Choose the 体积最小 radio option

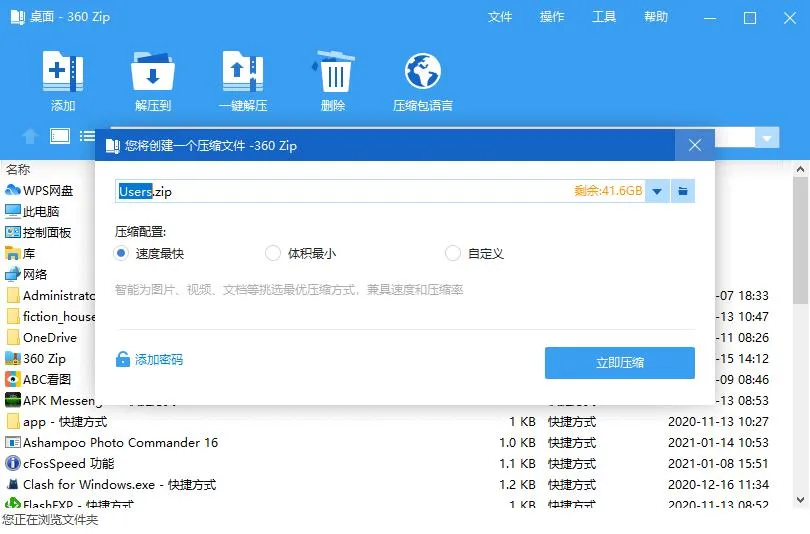pos(272,253)
